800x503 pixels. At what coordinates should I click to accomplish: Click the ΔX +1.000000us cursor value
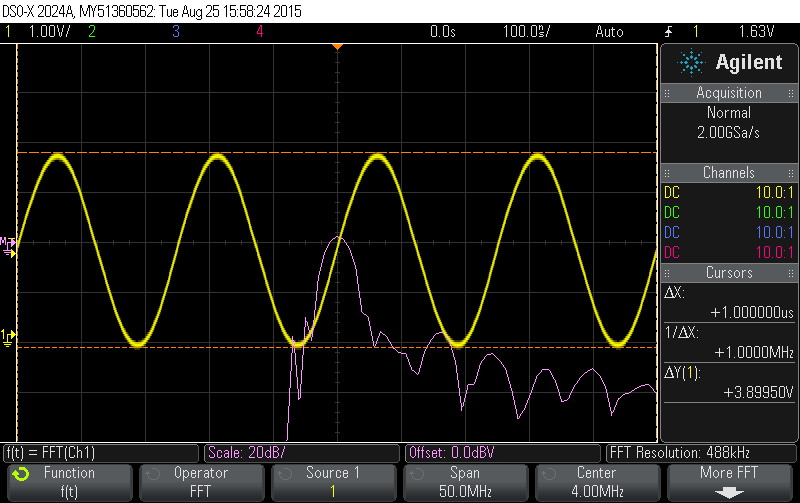752,312
